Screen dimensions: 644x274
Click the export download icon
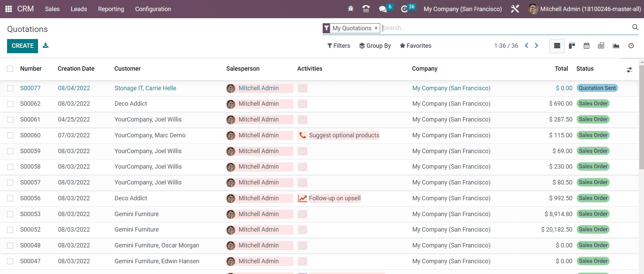tap(46, 46)
